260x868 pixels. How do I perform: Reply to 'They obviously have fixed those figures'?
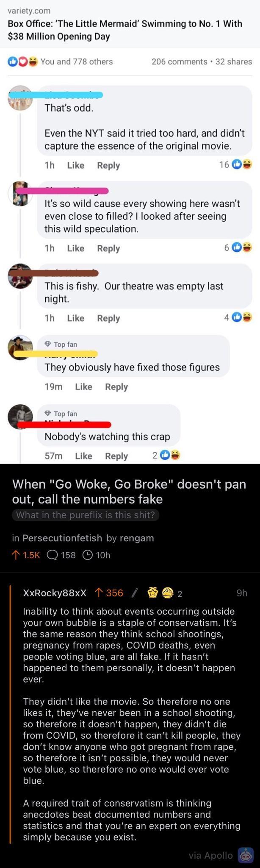coord(116,387)
